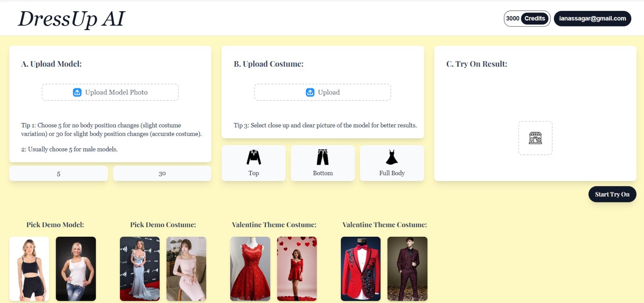The image size is (644, 303).
Task: Select man in maroon suit costume
Action: tap(407, 269)
